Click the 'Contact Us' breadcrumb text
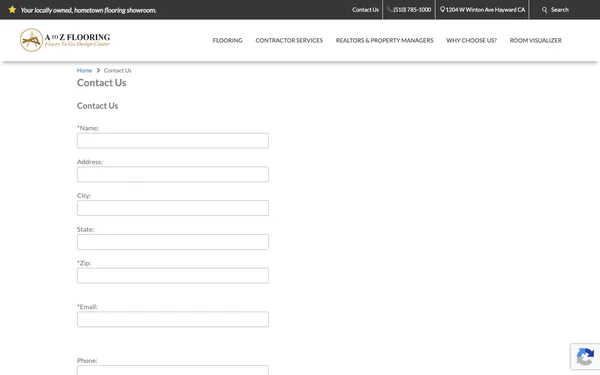 point(117,70)
